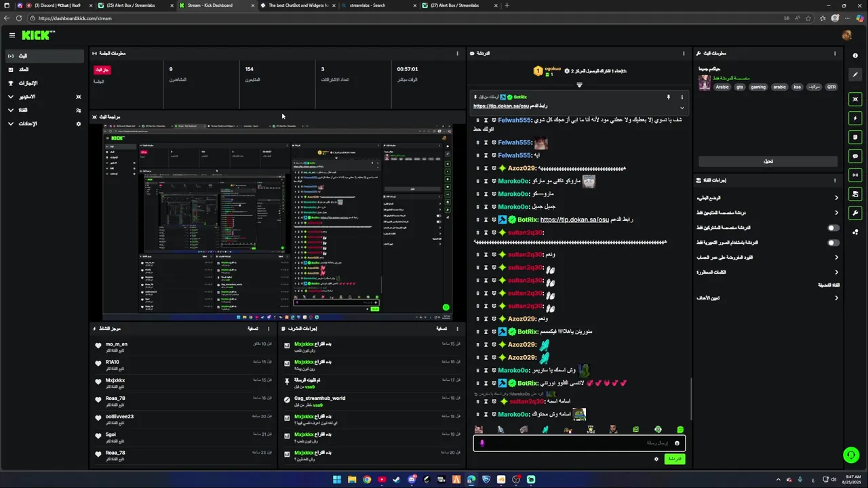Collapse the pinned message chevron
Screen dimensions: 868x488
pyautogui.click(x=682, y=108)
